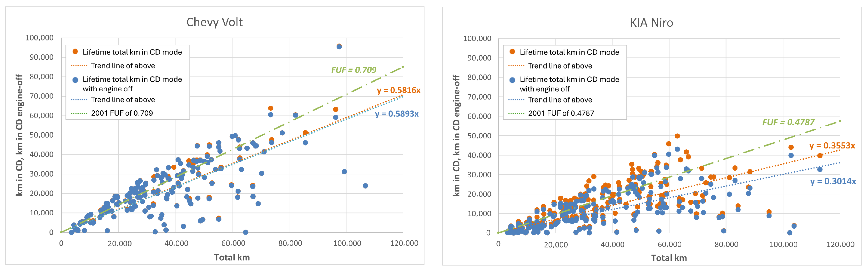Click y-axis tick "70,000" in KIA Niro chart
This screenshot has height=271, width=868.
(x=479, y=97)
